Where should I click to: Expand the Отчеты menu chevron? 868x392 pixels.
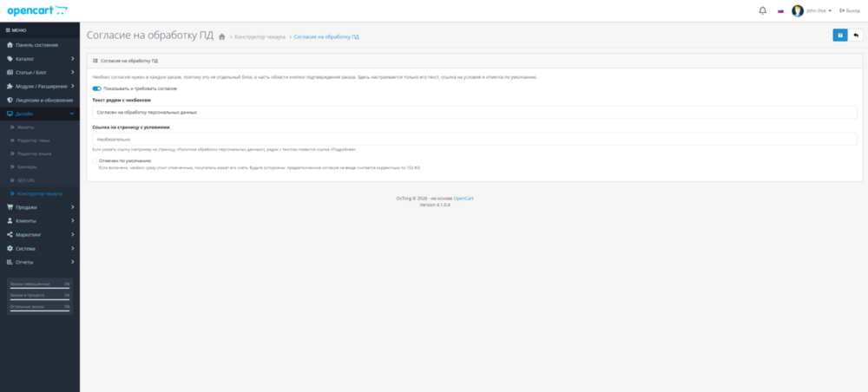point(73,262)
